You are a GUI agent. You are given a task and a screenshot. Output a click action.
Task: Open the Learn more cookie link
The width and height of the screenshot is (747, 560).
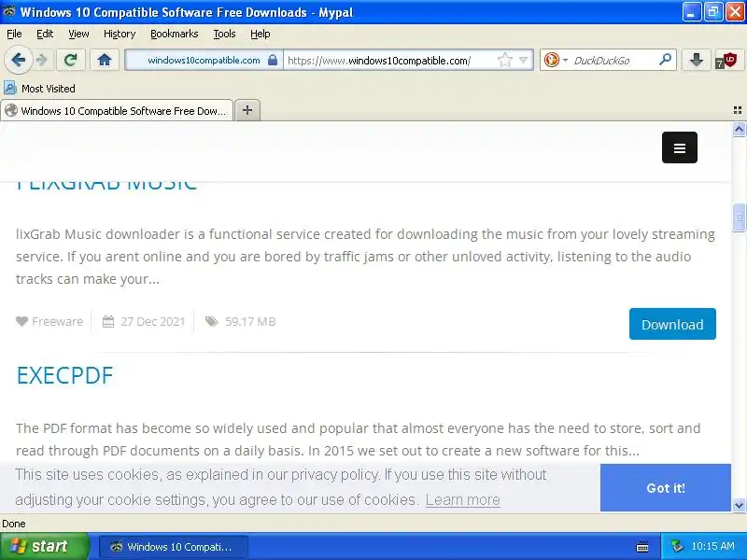(462, 500)
